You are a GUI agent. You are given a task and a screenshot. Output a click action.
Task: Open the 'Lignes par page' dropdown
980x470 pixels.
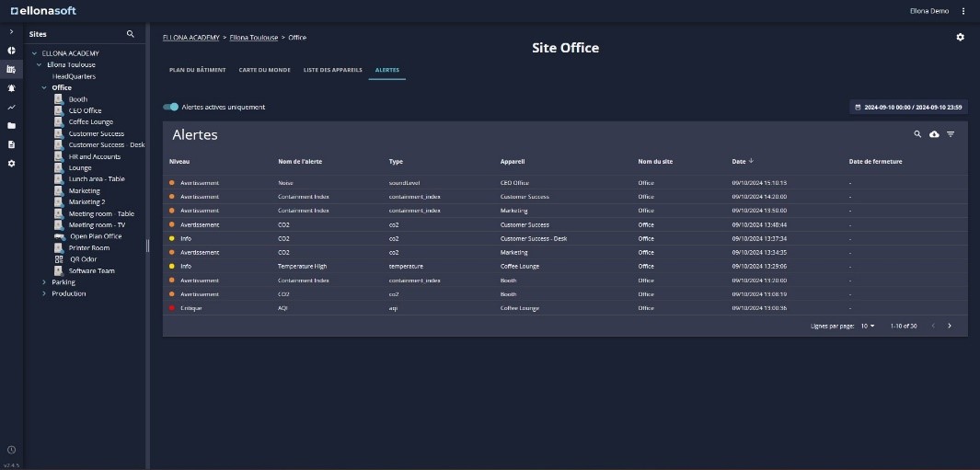tap(868, 326)
